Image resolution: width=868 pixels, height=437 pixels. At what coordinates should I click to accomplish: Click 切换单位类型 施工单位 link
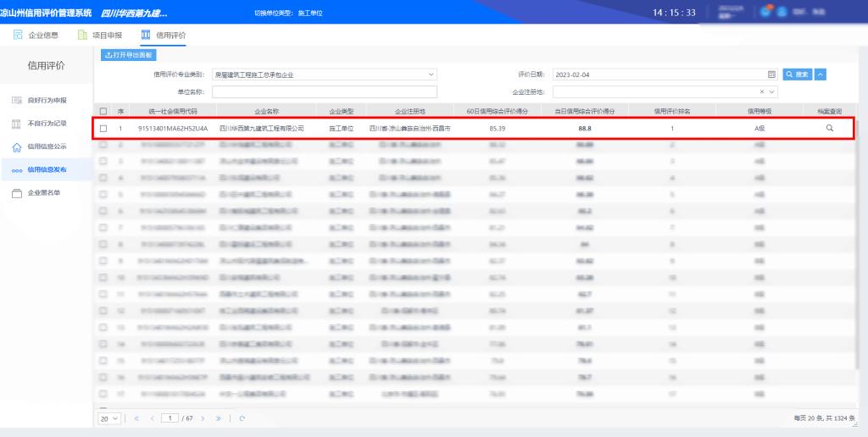tap(288, 13)
